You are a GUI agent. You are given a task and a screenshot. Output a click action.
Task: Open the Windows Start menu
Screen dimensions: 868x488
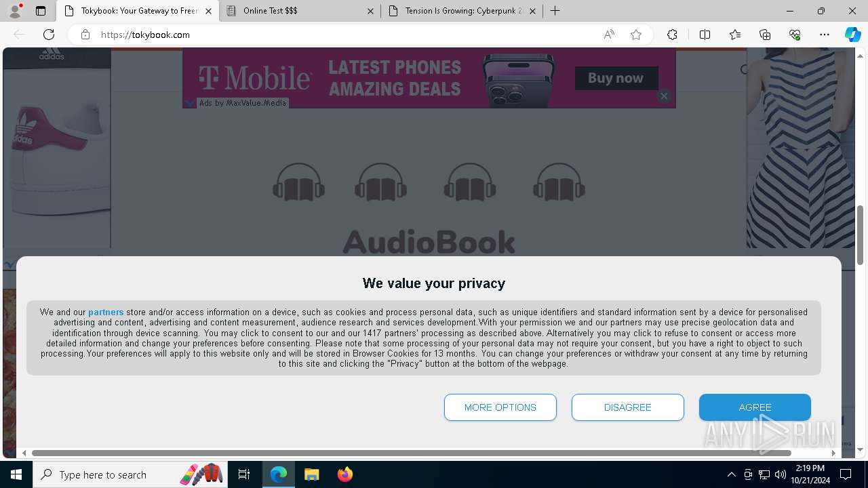point(16,474)
